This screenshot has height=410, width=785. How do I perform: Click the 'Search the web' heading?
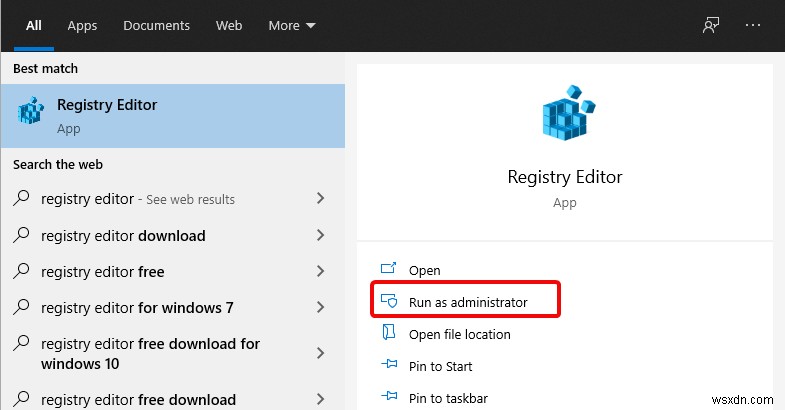58,165
